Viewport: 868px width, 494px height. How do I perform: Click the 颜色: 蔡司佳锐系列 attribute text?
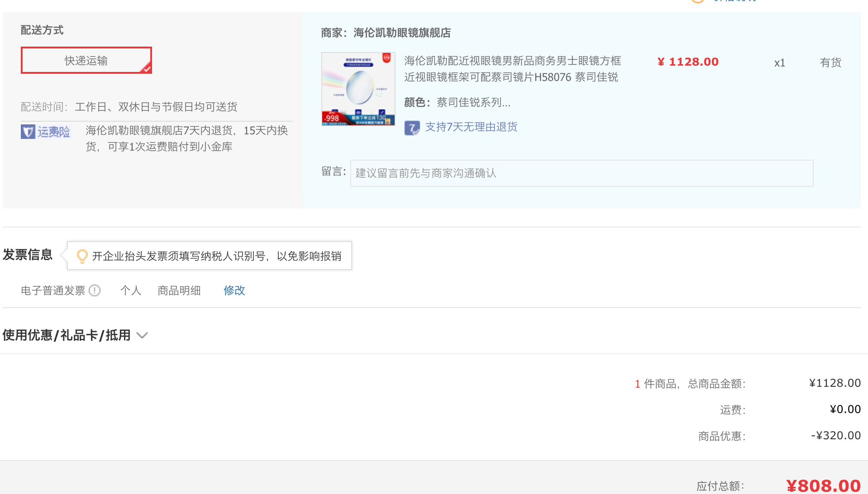tap(457, 103)
